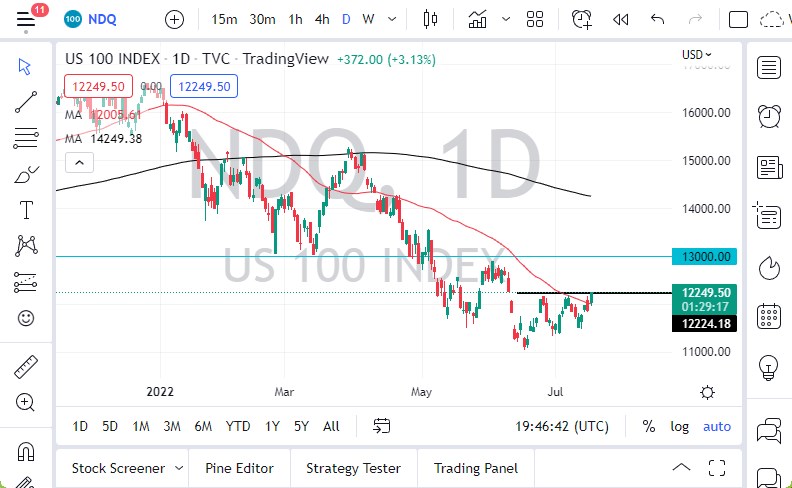Viewport: 792px width, 488px height.
Task: Set date range to YTD
Action: (238, 426)
